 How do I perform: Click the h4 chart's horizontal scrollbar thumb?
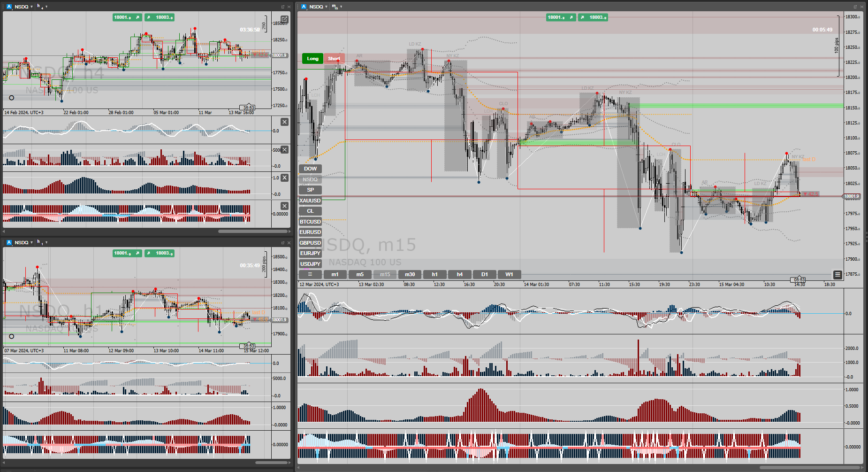253,231
